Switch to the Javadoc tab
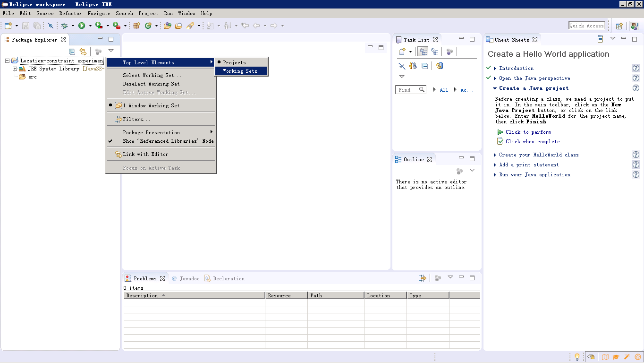Image resolution: width=644 pixels, height=363 pixels. (x=186, y=278)
